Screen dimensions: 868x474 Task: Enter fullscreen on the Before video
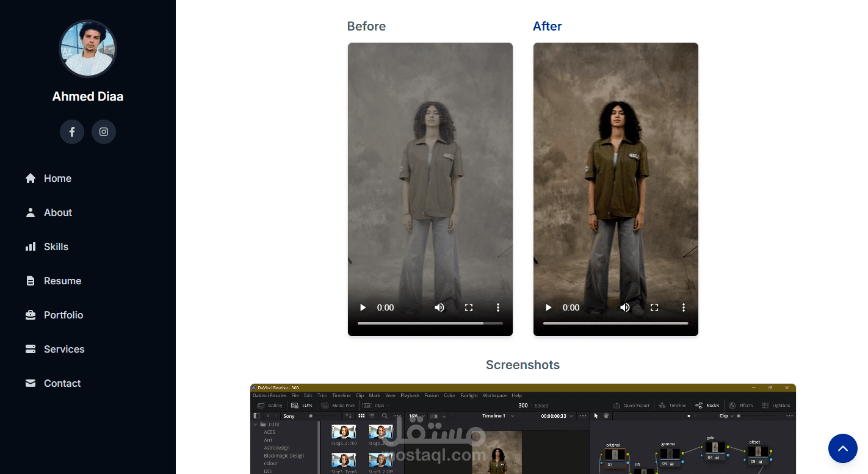(469, 307)
